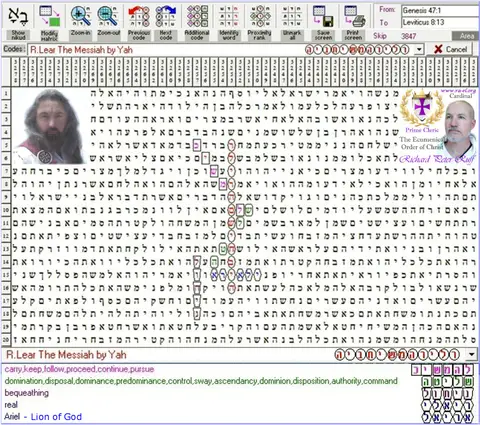Click the 'Codes:' label
The width and height of the screenshot is (480, 425).
click(14, 49)
